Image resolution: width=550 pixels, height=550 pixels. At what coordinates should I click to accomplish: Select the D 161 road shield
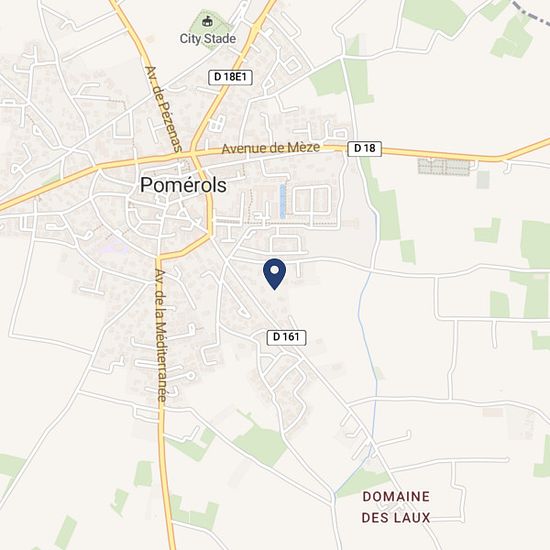286,337
